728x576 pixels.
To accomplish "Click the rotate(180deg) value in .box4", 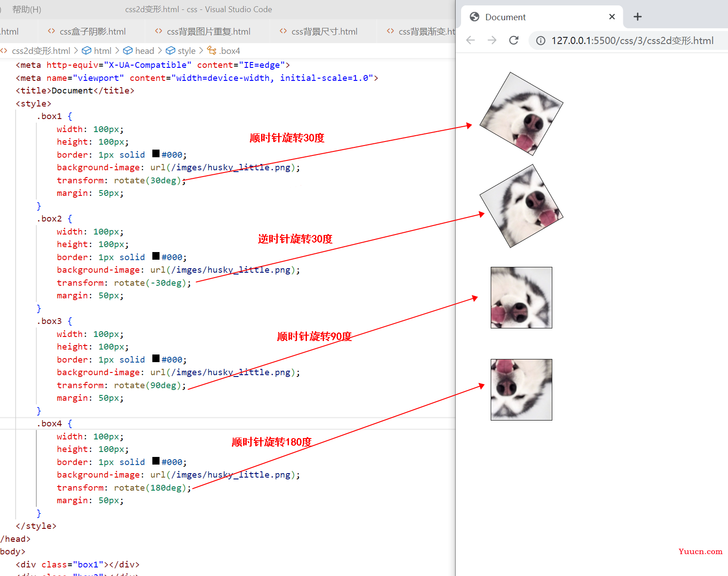I will [x=150, y=487].
